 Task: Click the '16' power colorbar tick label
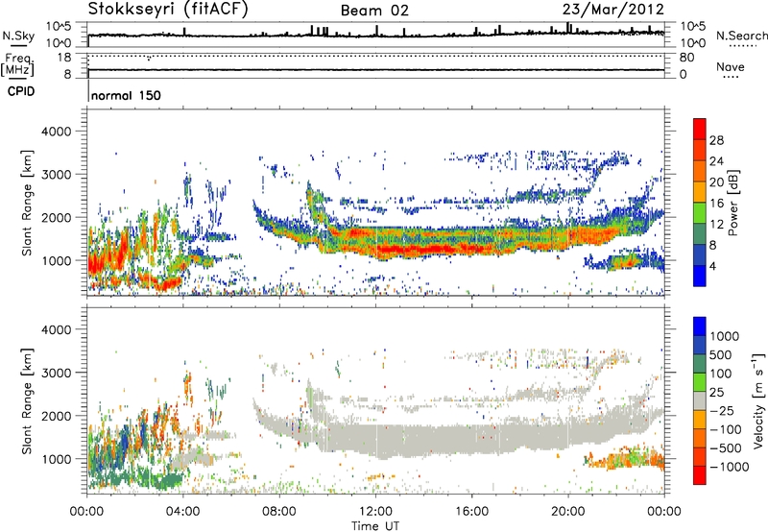tap(716, 204)
